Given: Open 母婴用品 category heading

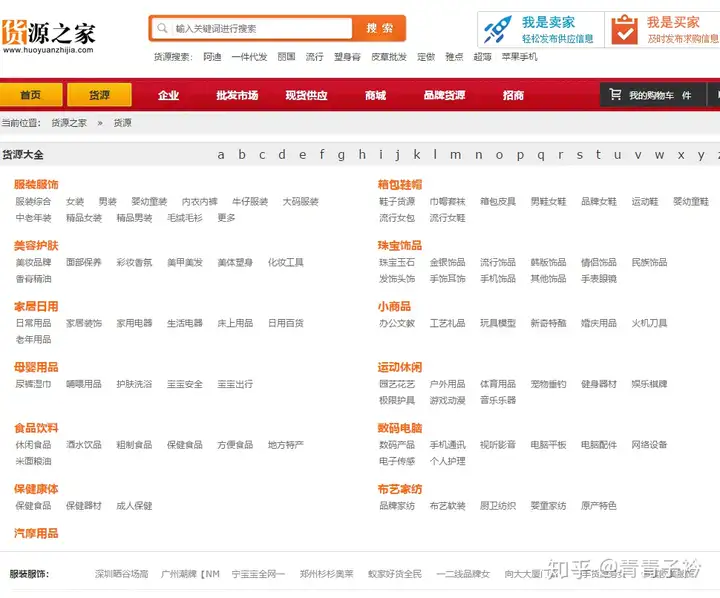Looking at the screenshot, I should [36, 367].
